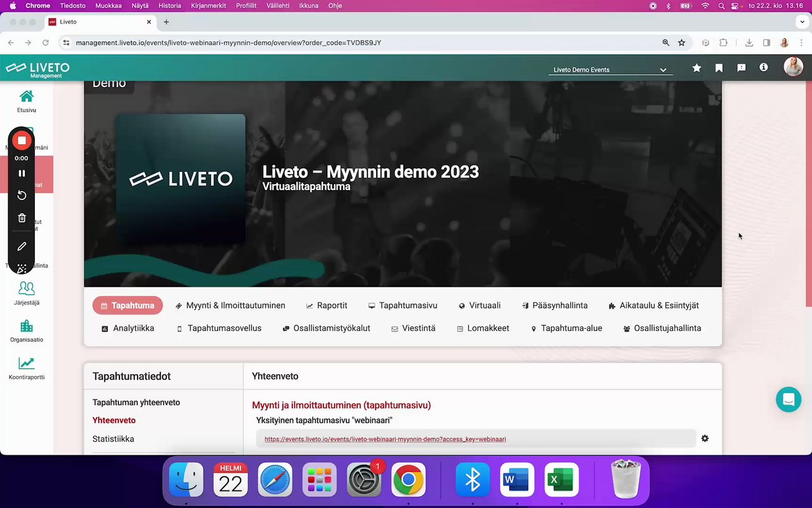Open the Osallistamistyökalut tab

coord(326,328)
